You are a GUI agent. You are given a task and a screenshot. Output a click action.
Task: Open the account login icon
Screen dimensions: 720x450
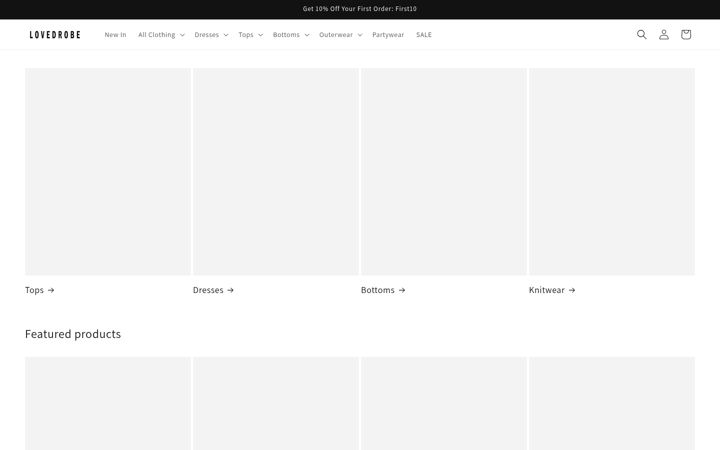[x=664, y=34]
